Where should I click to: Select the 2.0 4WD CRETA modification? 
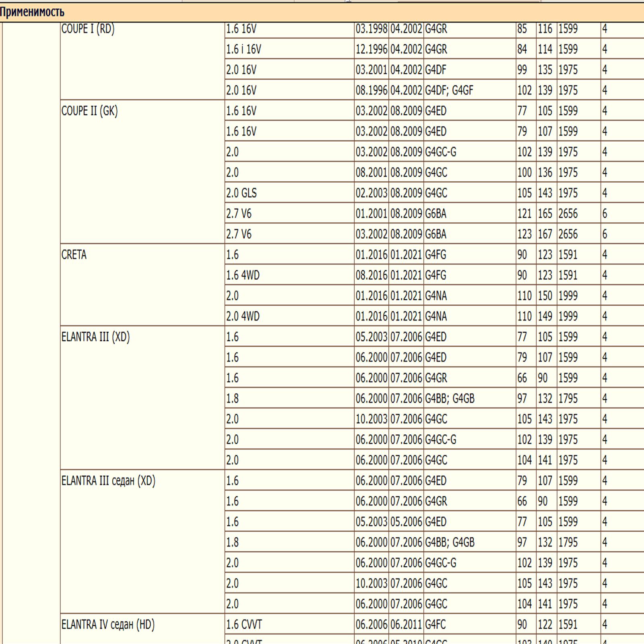243,316
